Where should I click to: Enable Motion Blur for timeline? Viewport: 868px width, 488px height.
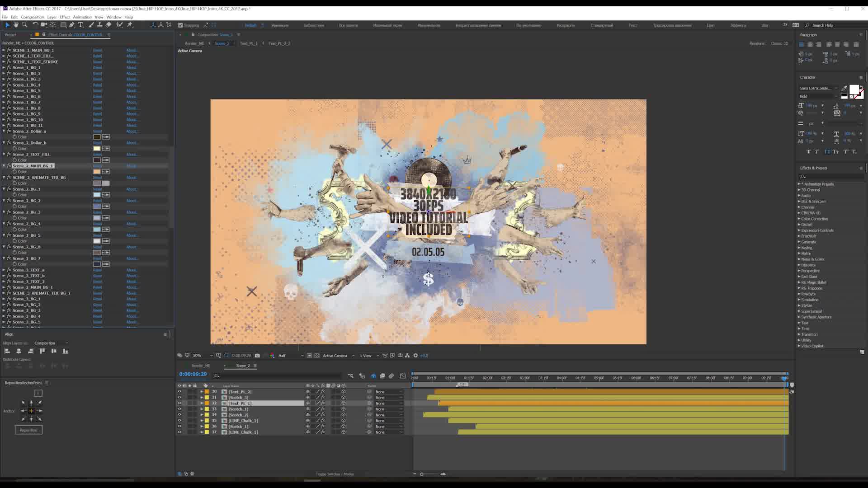391,376
